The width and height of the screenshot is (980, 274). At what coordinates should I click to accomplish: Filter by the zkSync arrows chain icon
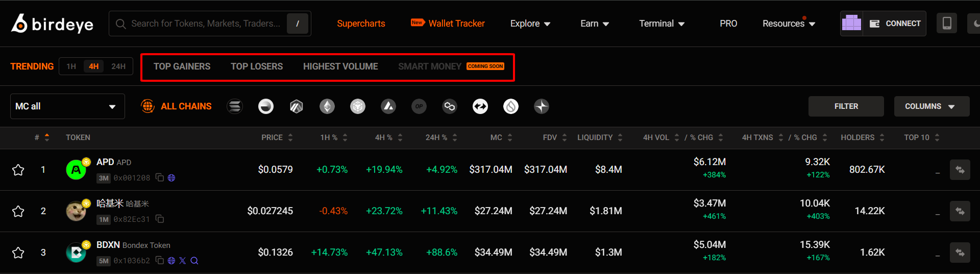coord(480,106)
